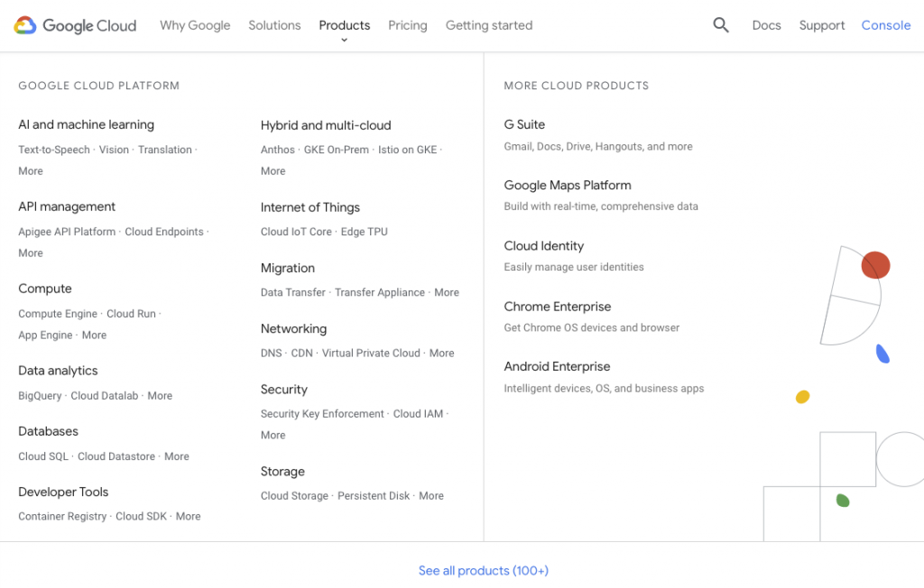Screen dimensions: 924x588
Task: Open the Solutions menu
Action: [274, 25]
